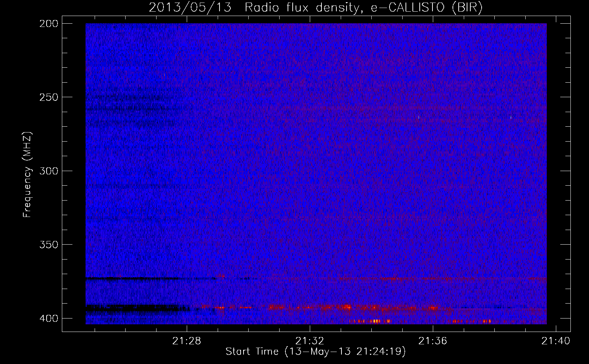Click the 400 frequency tick label
The image size is (589, 364).
[49, 318]
